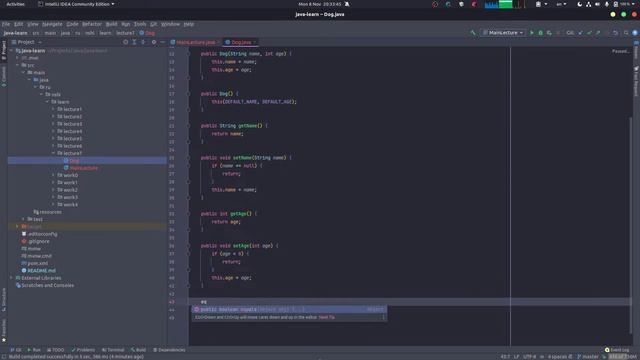The image size is (640, 360).
Task: Click the 4 spaces indent indicator
Action: coord(557,356)
